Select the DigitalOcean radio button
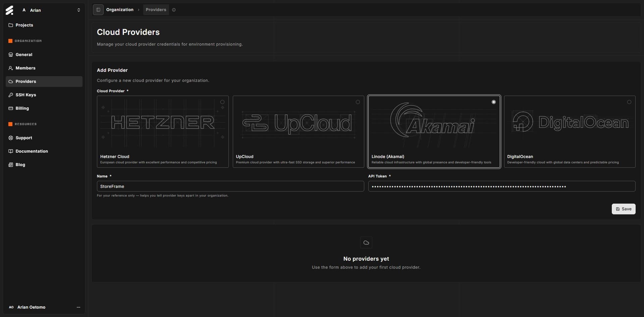Screen dimensions: 644x317 click(629, 102)
